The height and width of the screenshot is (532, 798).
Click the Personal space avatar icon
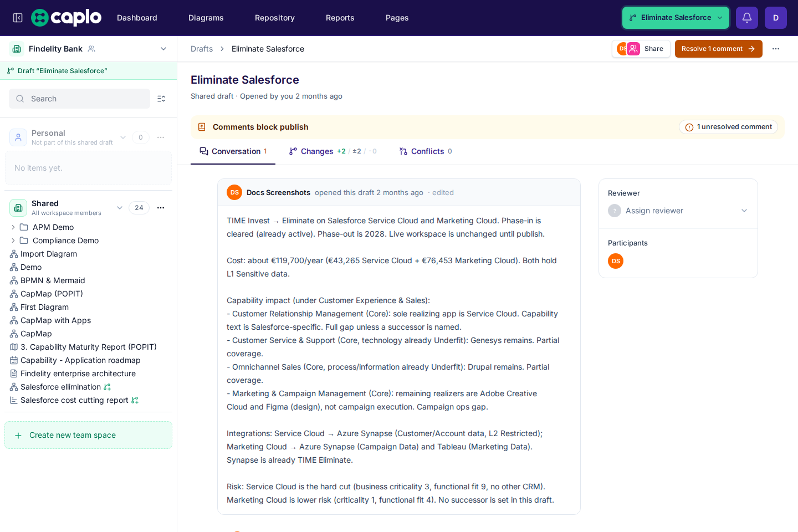tap(18, 137)
